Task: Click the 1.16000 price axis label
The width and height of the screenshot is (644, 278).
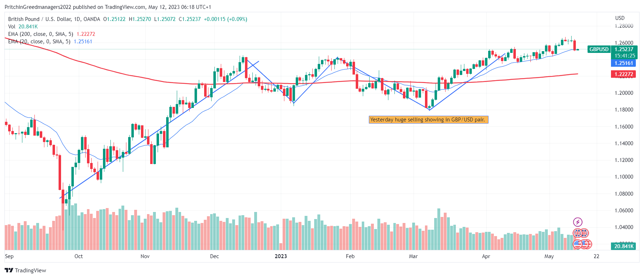Action: (624, 127)
